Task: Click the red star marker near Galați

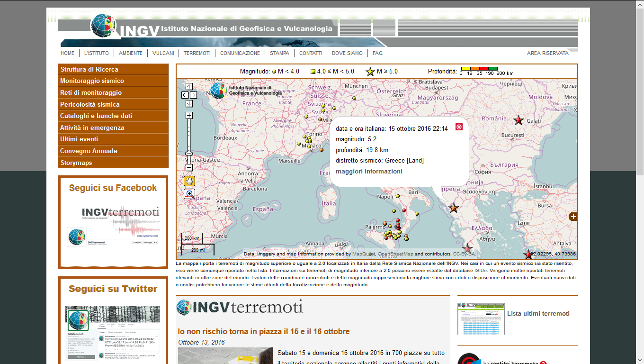Action: click(x=519, y=120)
